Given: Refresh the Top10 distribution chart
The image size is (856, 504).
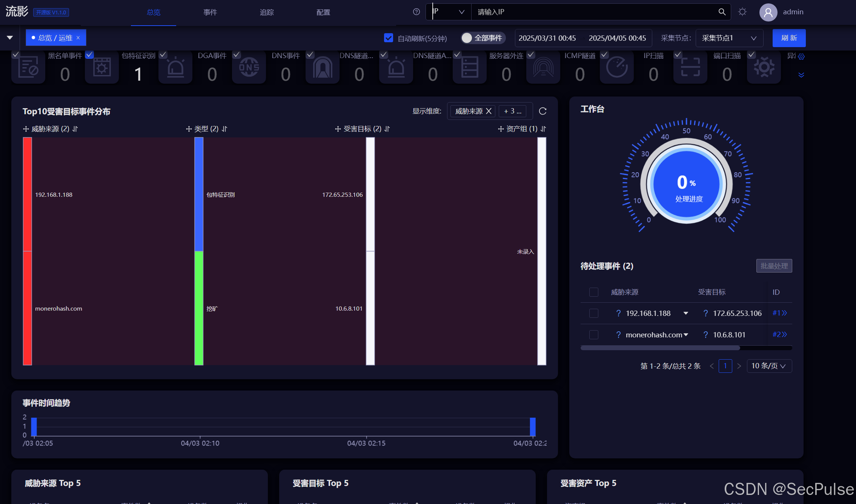Looking at the screenshot, I should coord(542,111).
